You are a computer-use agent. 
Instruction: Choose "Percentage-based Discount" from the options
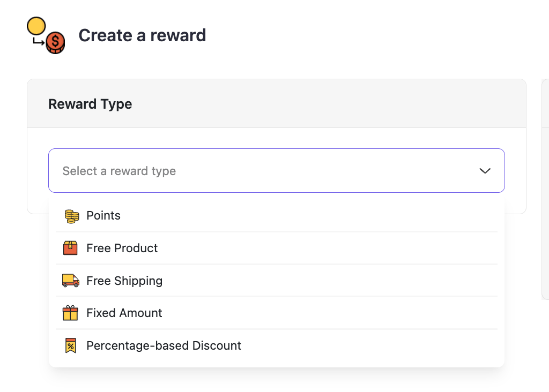[164, 345]
